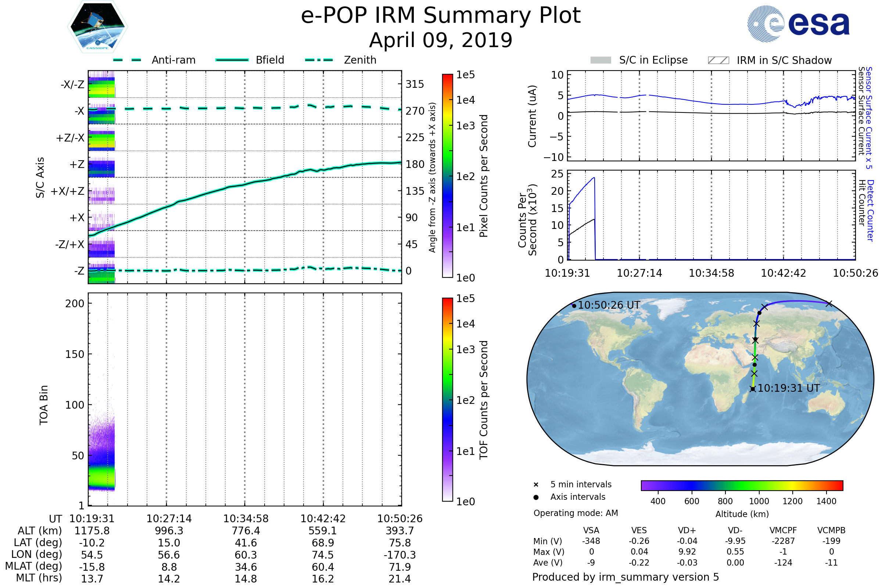Click the CASSIOPE mission patch logo
The height and width of the screenshot is (588, 882).
point(97,27)
